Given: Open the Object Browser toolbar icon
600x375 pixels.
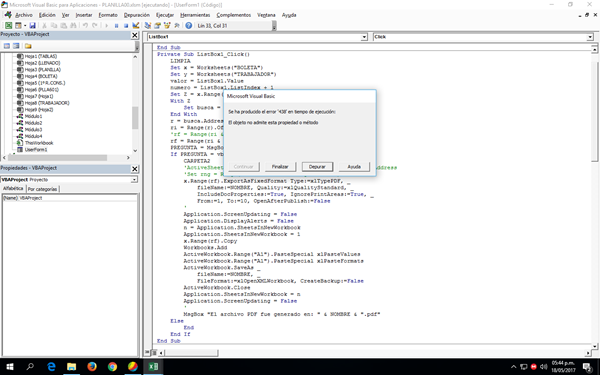Looking at the screenshot, I should [167, 26].
